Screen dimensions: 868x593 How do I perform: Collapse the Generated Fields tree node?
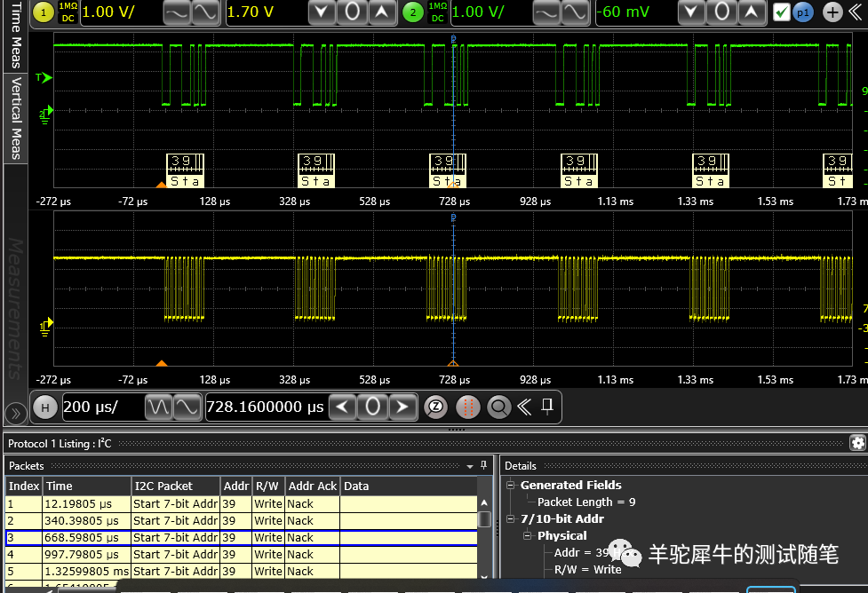tap(511, 485)
